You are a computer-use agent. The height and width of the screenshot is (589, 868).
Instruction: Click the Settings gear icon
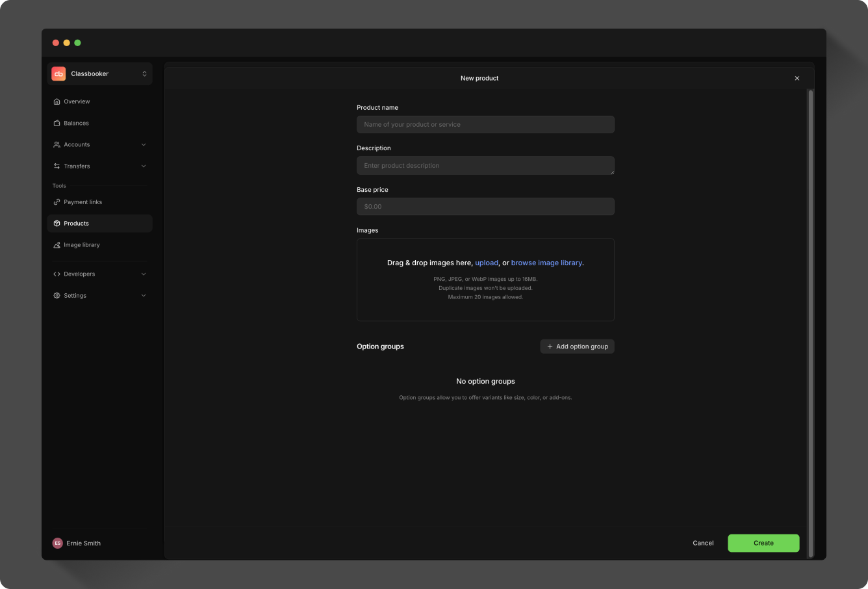(57, 295)
